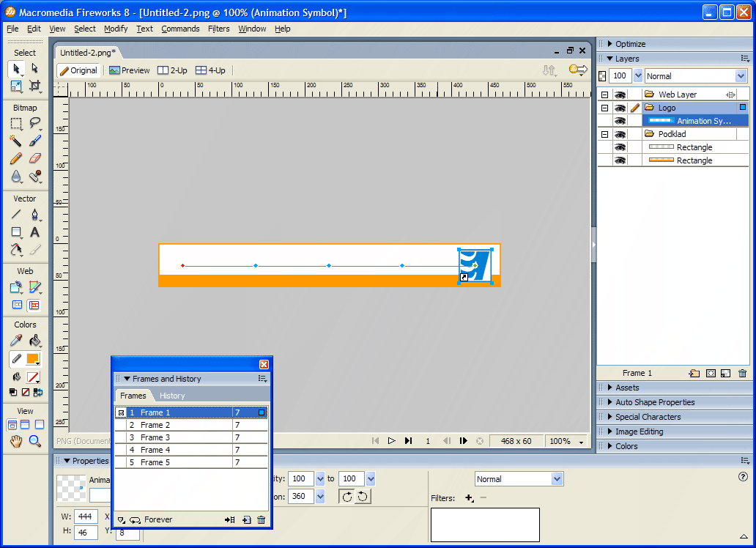Screen dimensions: 756x548
Task: Hide the first Rectangle object
Action: tap(620, 147)
